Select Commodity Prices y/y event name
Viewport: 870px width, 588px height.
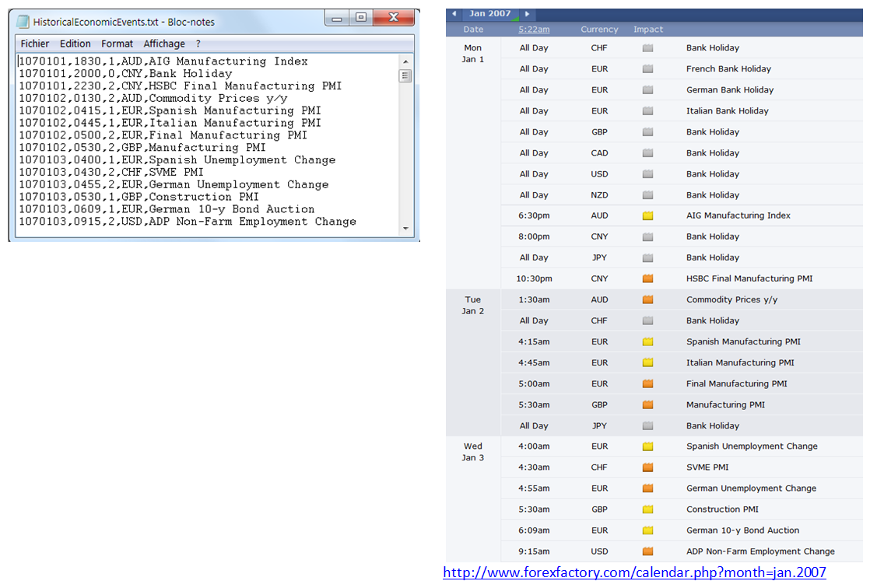tap(731, 299)
